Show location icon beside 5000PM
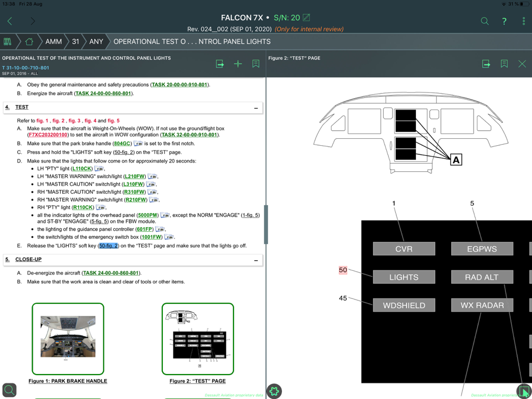Viewport: 532px width, 399px height. point(165,215)
